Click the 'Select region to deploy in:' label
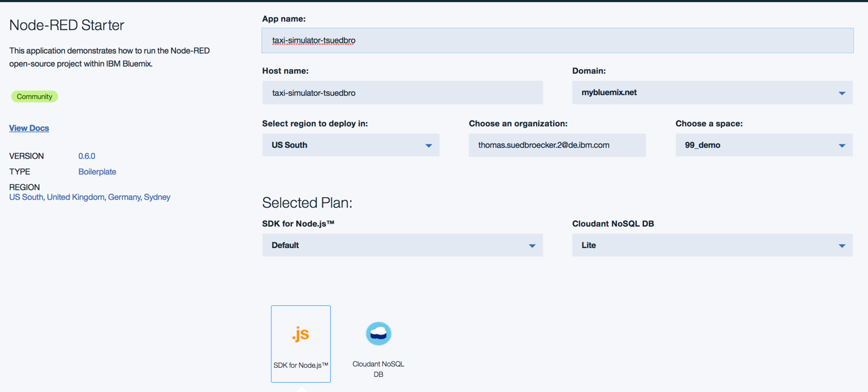Viewport: 868px width, 392px height. (x=315, y=124)
